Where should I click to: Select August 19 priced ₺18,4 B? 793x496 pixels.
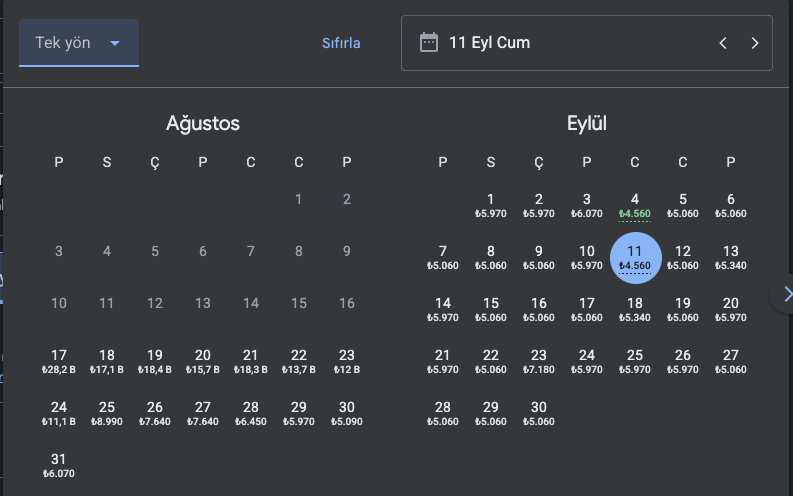[155, 362]
